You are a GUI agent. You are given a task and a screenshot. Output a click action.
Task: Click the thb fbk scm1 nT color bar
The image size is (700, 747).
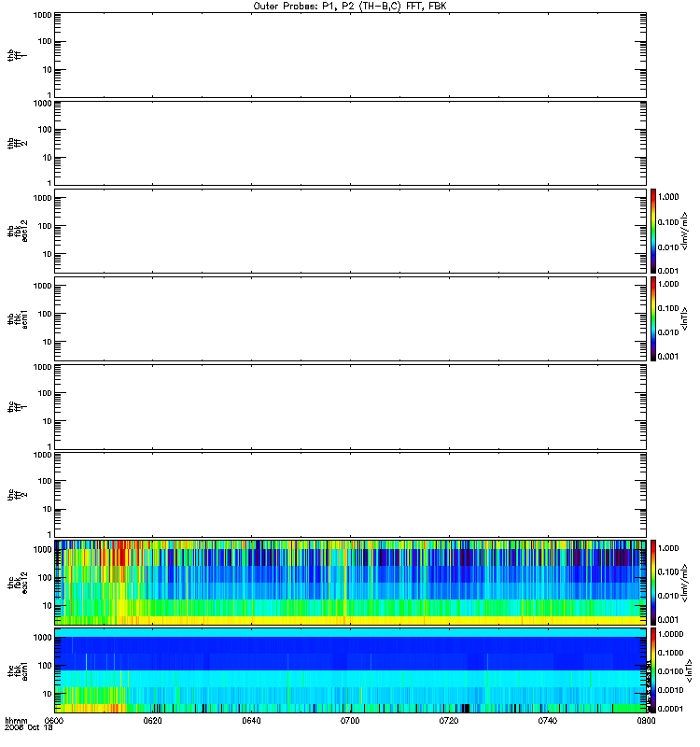point(653,318)
